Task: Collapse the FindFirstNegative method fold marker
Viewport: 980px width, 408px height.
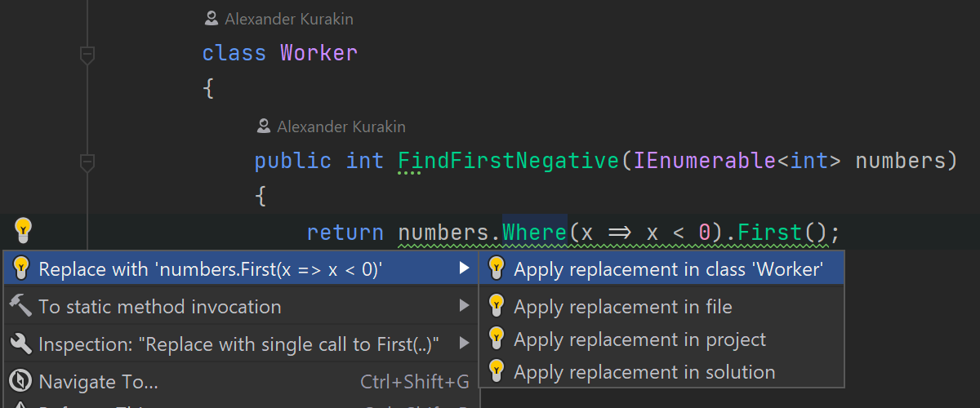Action: [x=87, y=162]
